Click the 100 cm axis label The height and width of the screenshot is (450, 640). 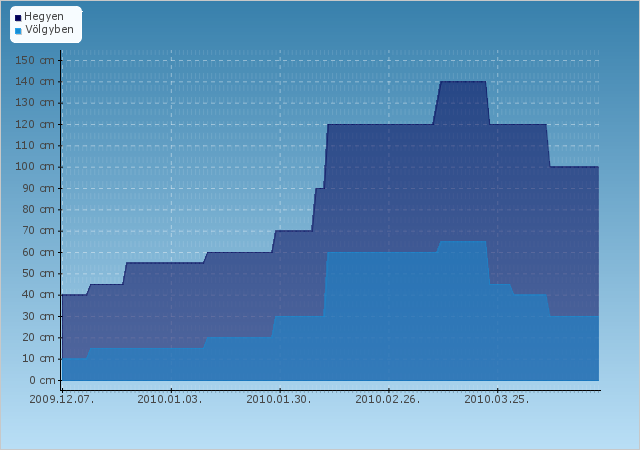click(x=35, y=167)
